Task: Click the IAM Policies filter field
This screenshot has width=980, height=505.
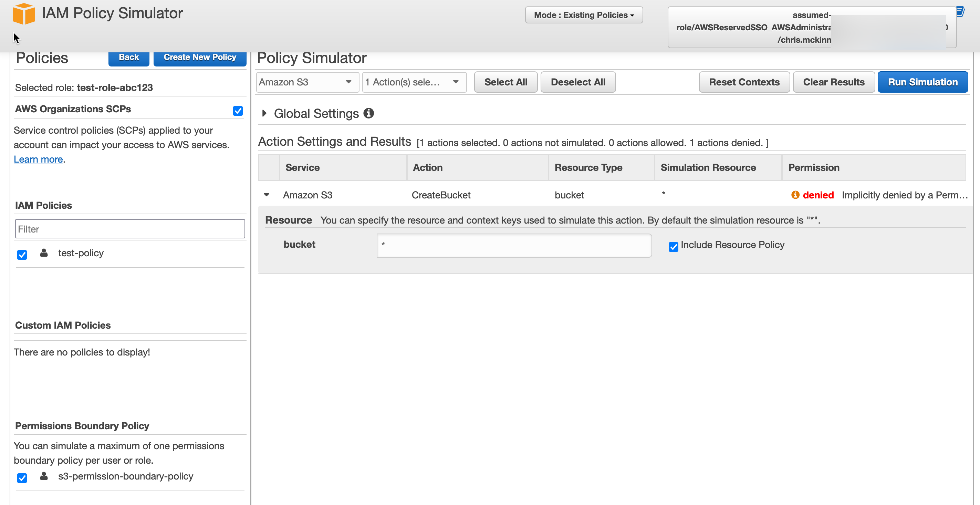Action: (130, 229)
